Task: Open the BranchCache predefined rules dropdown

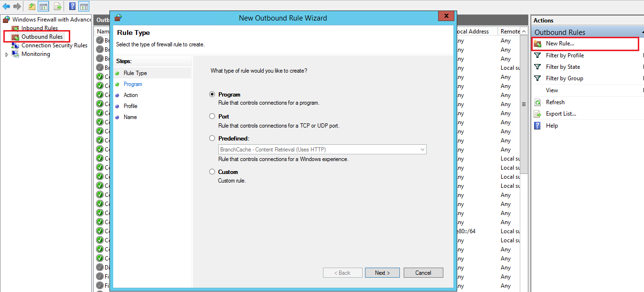Action: tap(422, 149)
